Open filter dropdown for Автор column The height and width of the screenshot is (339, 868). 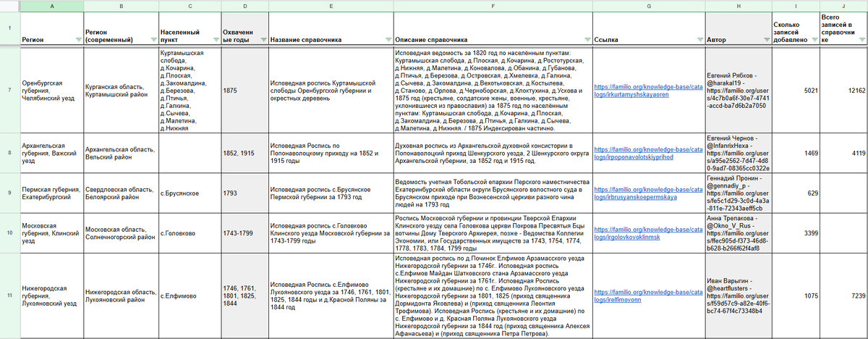(767, 40)
